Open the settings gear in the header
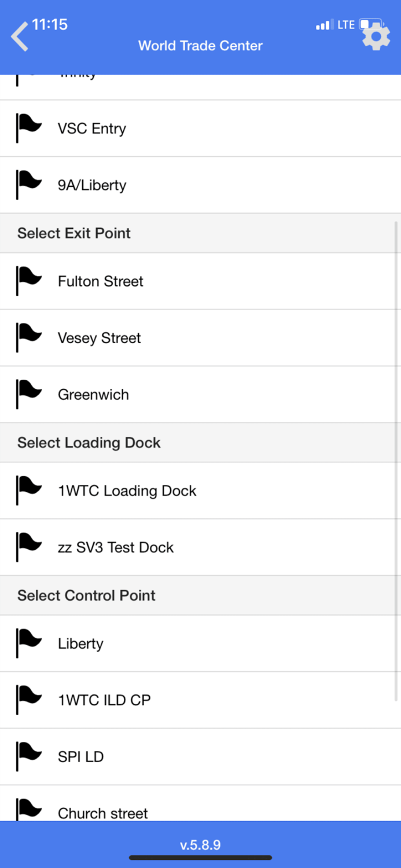The image size is (401, 868). click(x=376, y=37)
